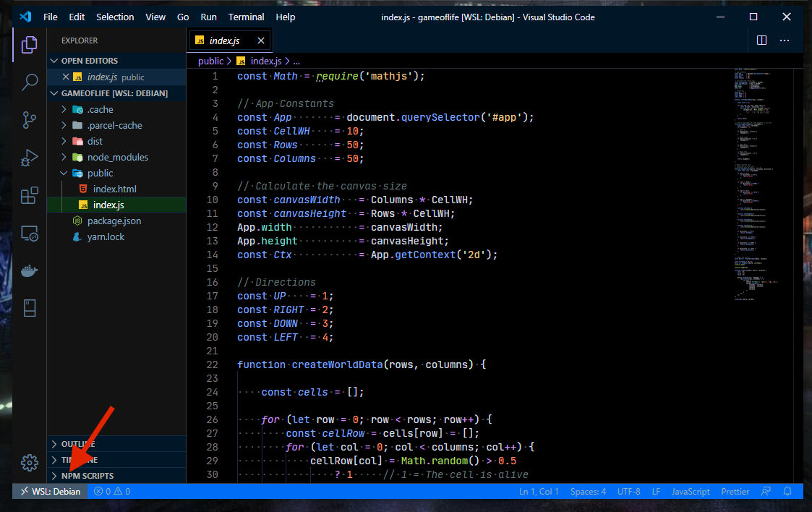The width and height of the screenshot is (812, 512).
Task: Open the Source Control view
Action: point(29,120)
